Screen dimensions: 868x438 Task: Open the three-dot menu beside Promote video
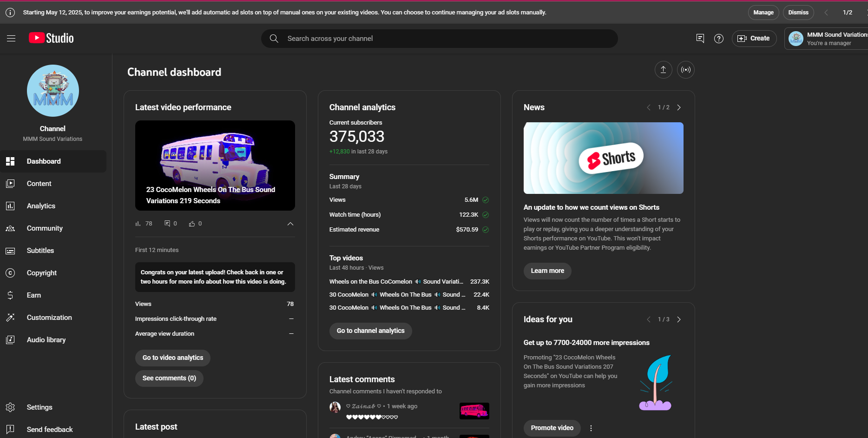[591, 428]
